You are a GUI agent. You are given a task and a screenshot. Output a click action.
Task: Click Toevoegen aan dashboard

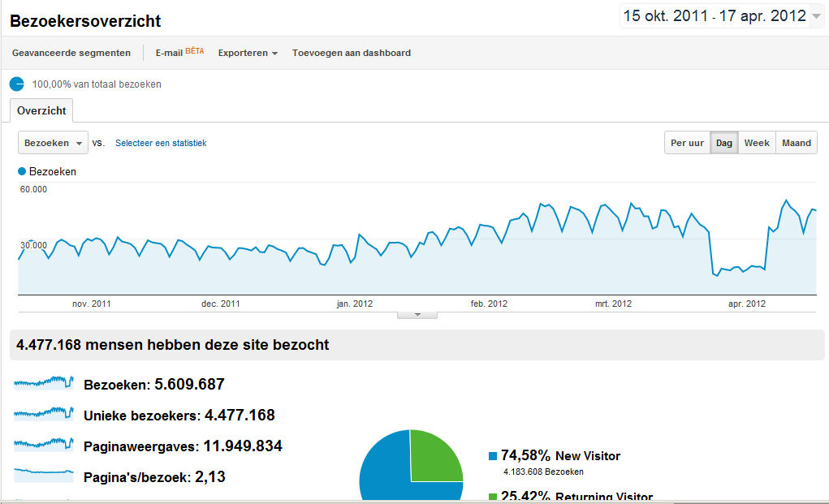tap(352, 53)
